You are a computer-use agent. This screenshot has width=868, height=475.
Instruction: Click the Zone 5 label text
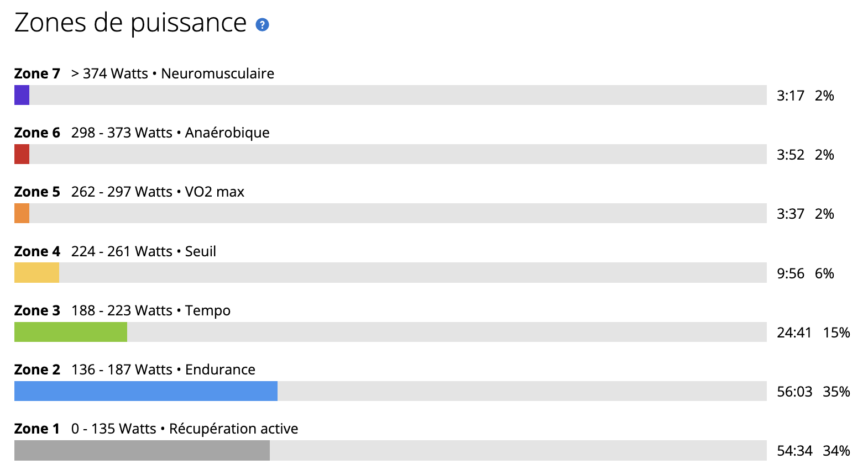(37, 192)
